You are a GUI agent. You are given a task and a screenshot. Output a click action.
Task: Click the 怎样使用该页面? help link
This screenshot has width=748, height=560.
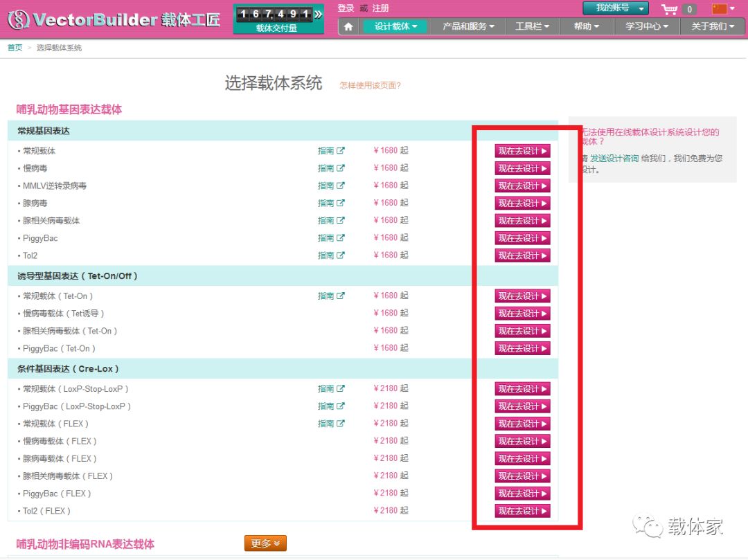(x=370, y=86)
